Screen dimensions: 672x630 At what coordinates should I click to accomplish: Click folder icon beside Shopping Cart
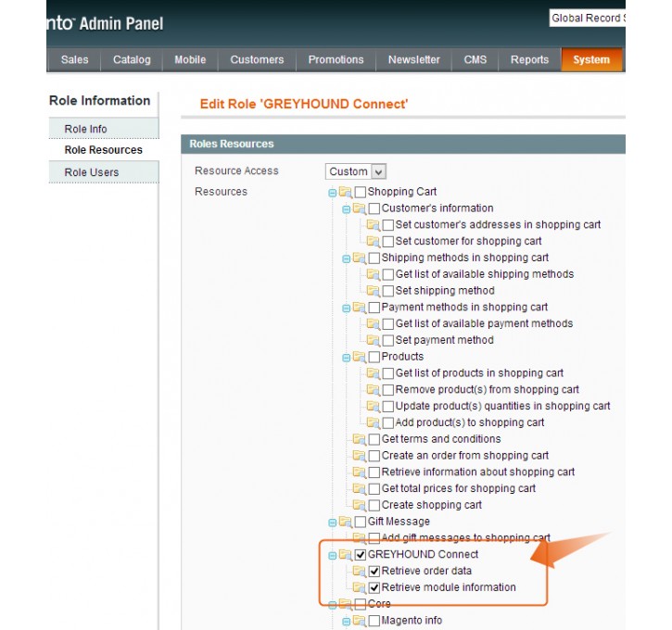[x=346, y=192]
